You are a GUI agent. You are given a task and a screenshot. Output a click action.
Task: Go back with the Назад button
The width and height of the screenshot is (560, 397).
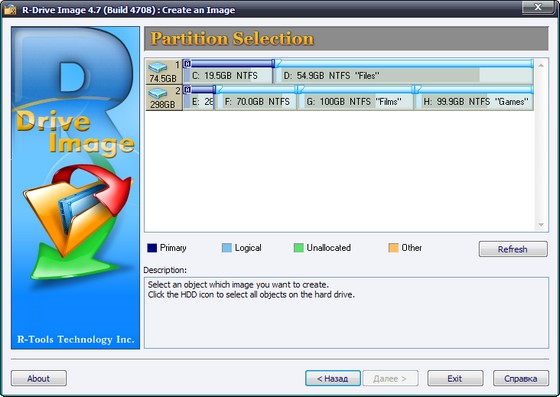tap(333, 378)
